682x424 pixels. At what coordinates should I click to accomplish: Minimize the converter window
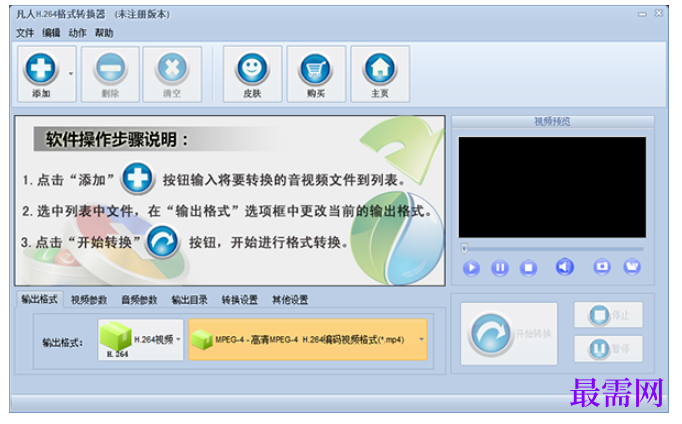[642, 14]
